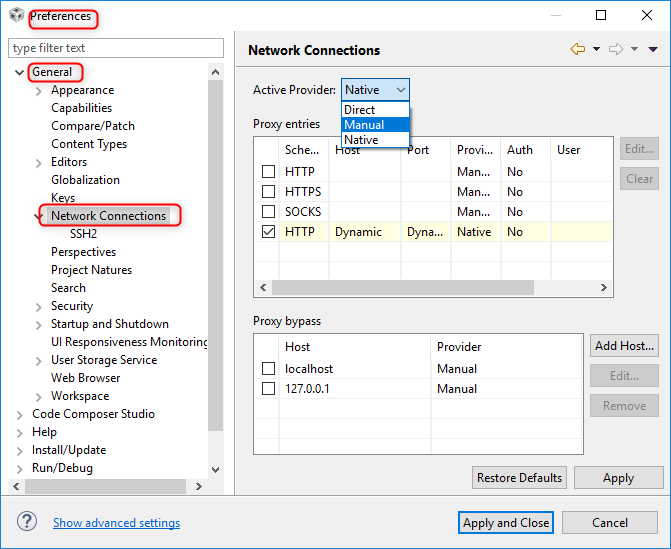Click right arrow of proxy entries scrollbar

[603, 288]
